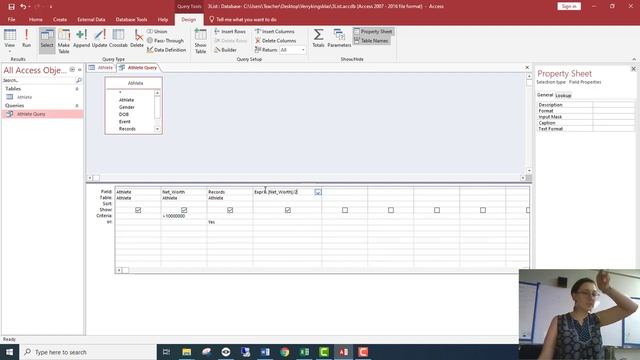Open the File menu

tap(11, 19)
